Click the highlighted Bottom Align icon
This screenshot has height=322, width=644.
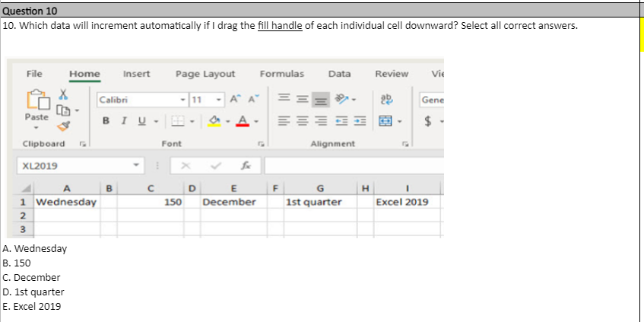[321, 100]
